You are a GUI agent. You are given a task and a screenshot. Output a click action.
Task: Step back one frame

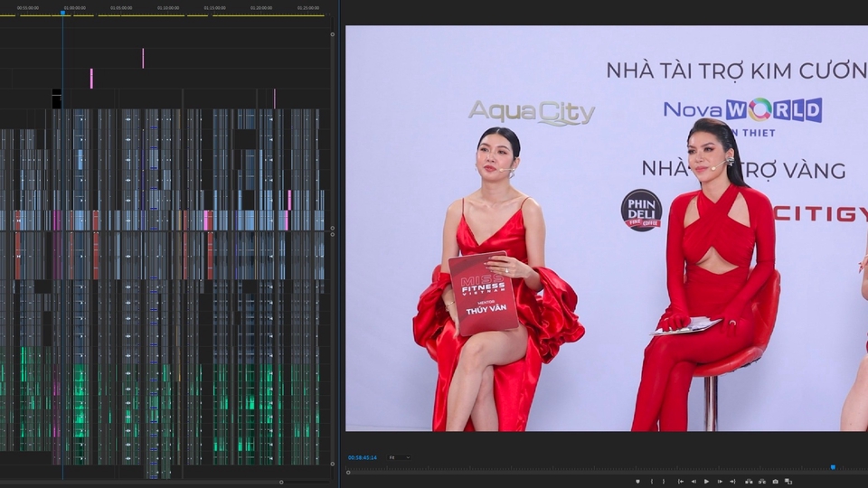pyautogui.click(x=693, y=481)
